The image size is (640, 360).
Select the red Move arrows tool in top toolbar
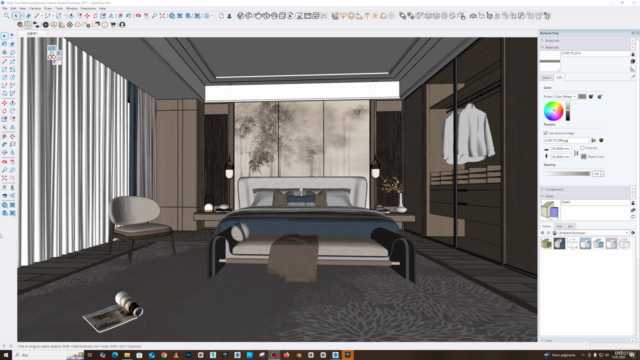click(87, 16)
